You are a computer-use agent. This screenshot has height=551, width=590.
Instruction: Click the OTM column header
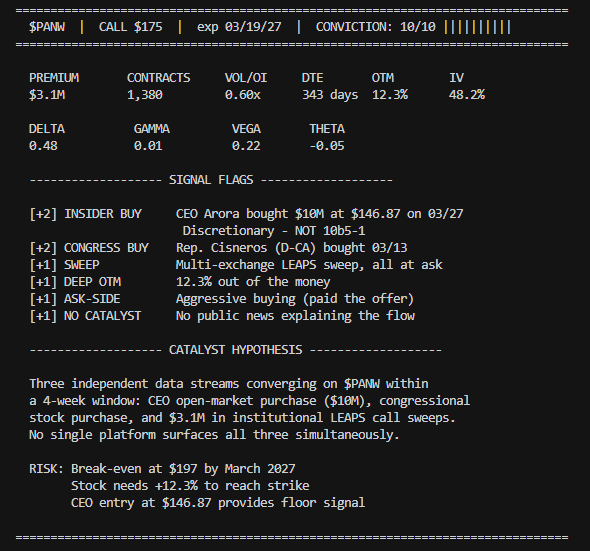coord(383,78)
